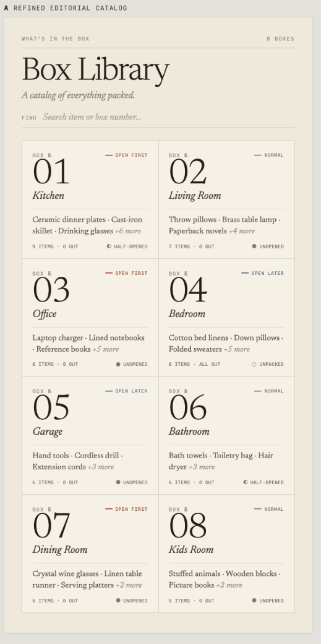This screenshot has width=321, height=644.
Task: Click the unopened status dot on Garage
Action: (118, 482)
